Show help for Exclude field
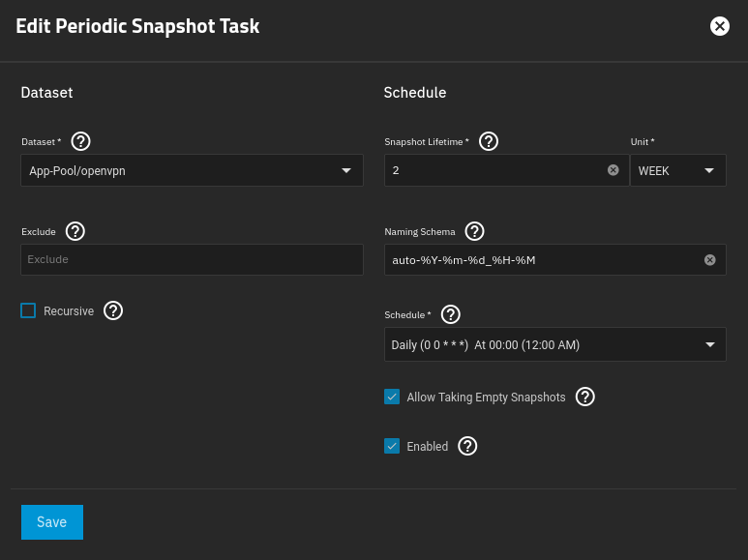 tap(75, 231)
